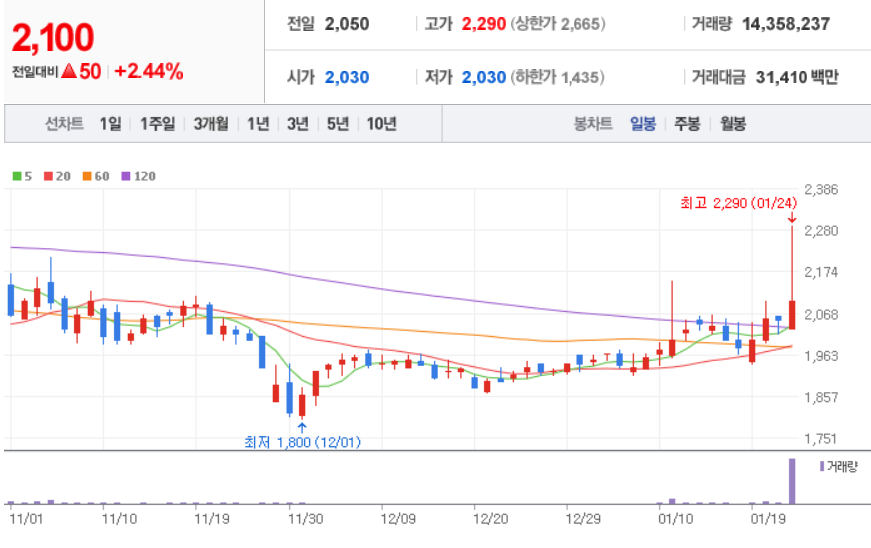Click the green 5-day moving average swatch

(x=17, y=176)
